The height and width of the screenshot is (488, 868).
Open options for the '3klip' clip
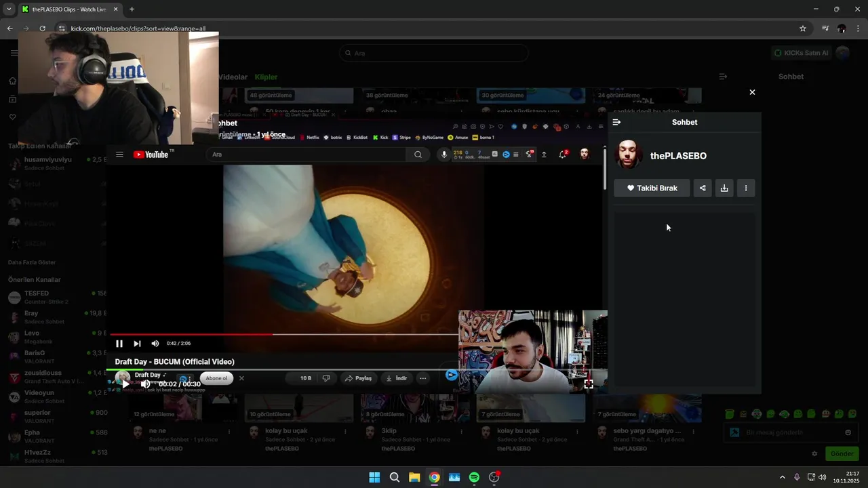pos(461,431)
